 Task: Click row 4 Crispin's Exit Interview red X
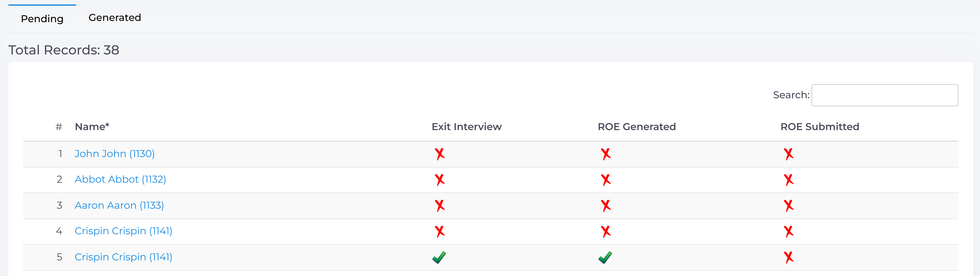[439, 231]
